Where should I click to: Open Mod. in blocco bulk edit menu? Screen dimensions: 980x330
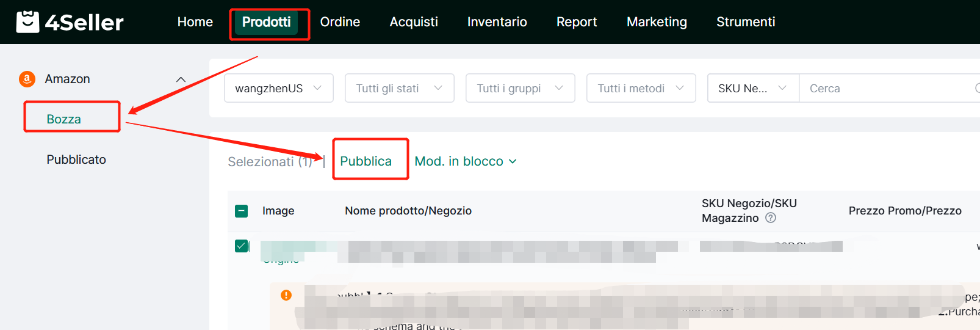click(465, 161)
